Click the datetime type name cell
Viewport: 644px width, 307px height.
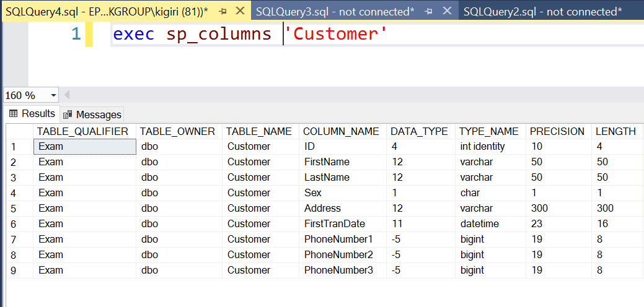click(x=490, y=224)
